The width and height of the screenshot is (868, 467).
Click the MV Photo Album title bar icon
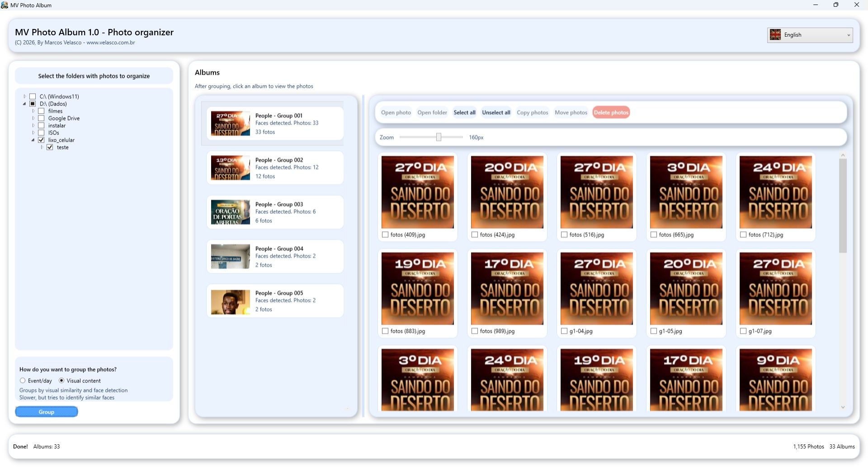(5, 5)
